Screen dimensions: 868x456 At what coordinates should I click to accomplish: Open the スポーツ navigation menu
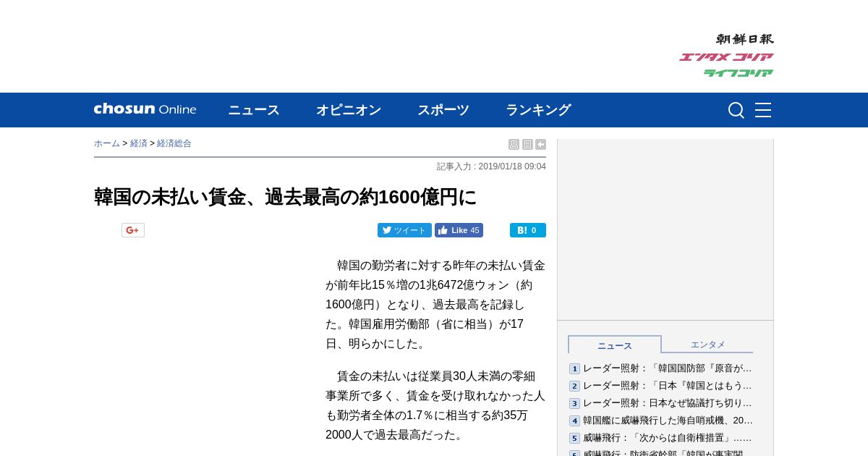[x=443, y=110]
